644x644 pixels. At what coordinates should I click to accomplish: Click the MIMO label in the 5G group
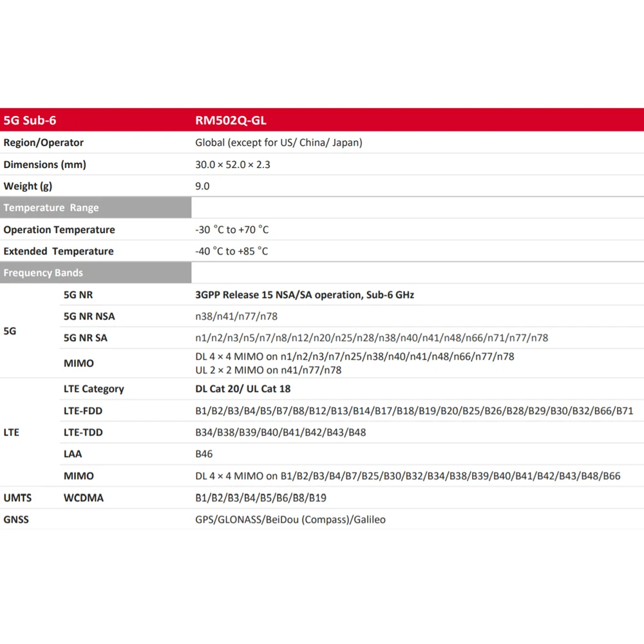point(79,363)
